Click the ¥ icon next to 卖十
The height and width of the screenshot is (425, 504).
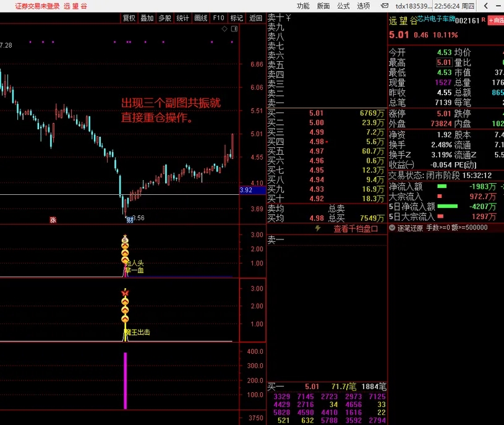point(288,18)
